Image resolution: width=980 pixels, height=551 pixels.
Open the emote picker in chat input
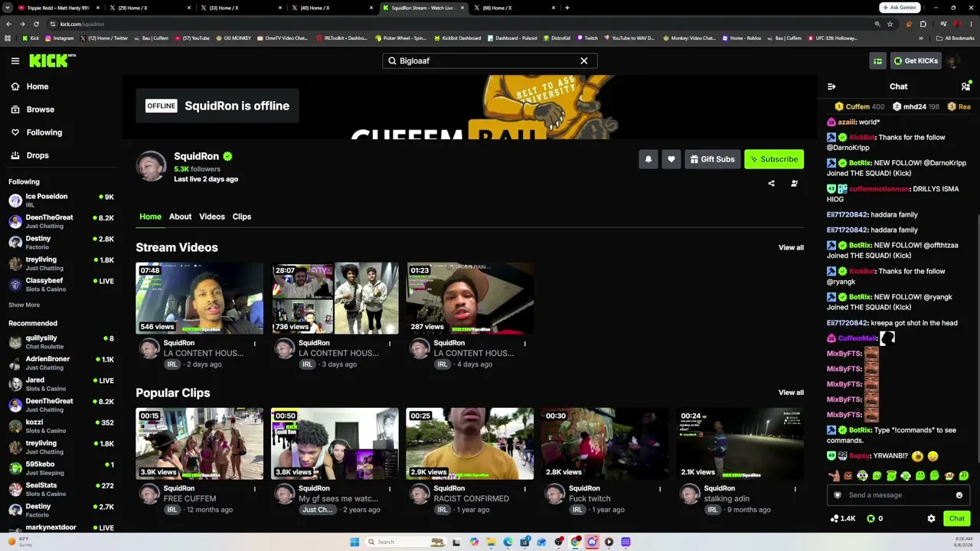pyautogui.click(x=959, y=495)
